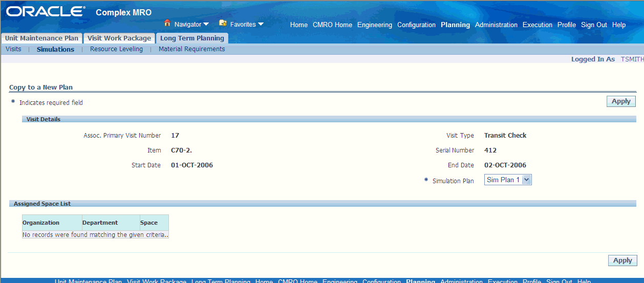This screenshot has height=283, width=644.
Task: Click the Indicates required field note
Action: (51, 103)
